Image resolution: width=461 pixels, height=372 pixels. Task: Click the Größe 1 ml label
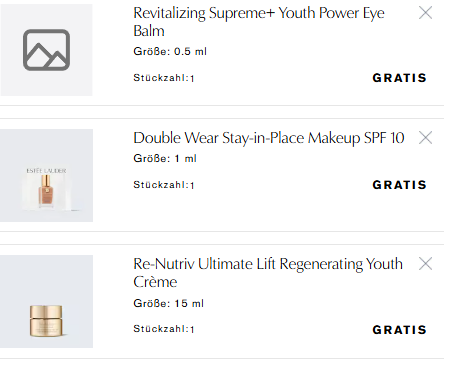(165, 158)
